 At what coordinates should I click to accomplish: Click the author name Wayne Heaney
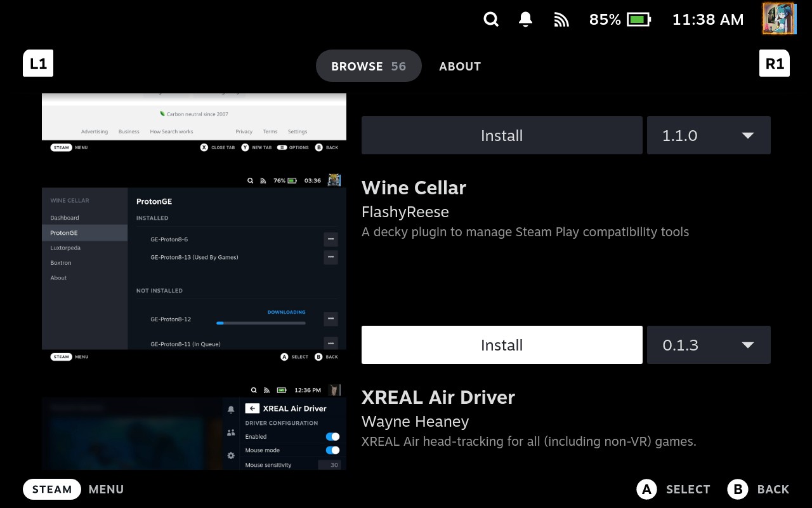[416, 422]
